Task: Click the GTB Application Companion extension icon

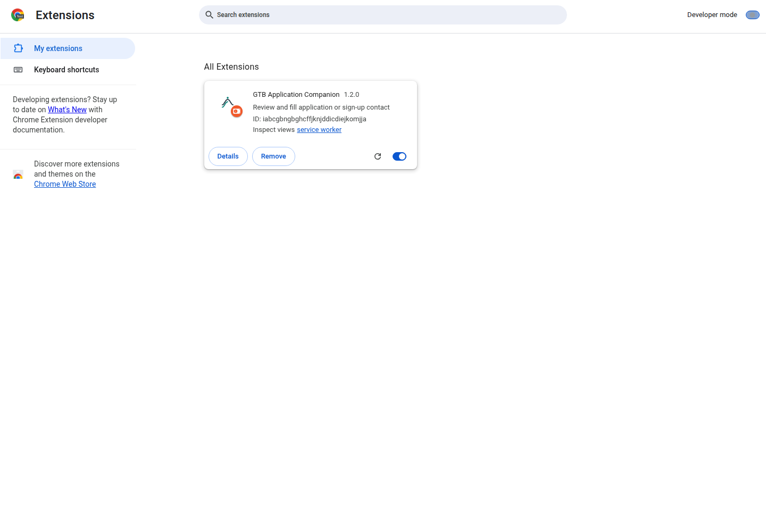Action: [232, 106]
